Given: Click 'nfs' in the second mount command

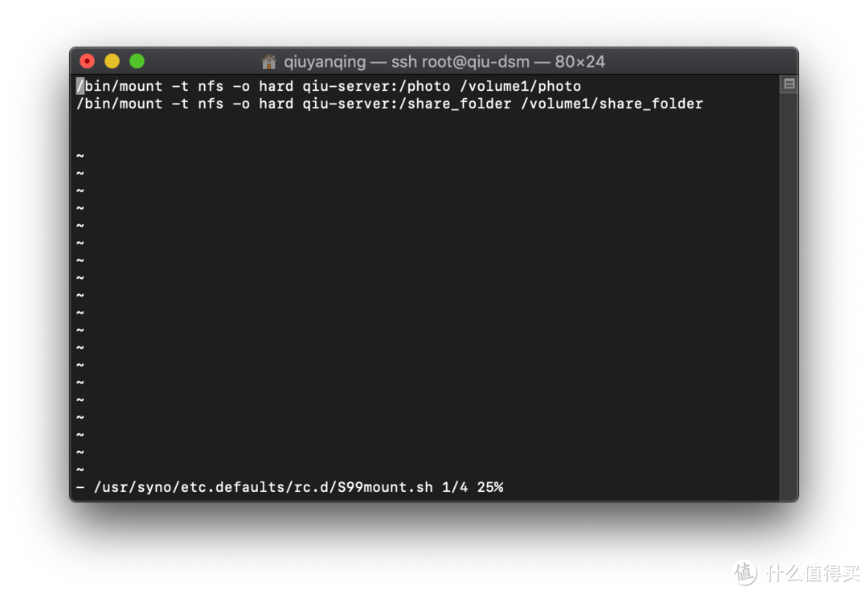Looking at the screenshot, I should point(211,104).
